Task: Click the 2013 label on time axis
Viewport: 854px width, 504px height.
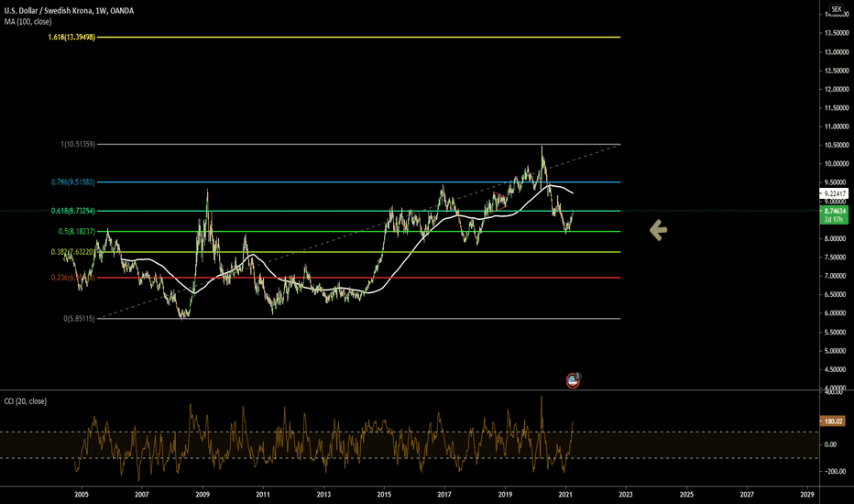Action: tap(323, 495)
